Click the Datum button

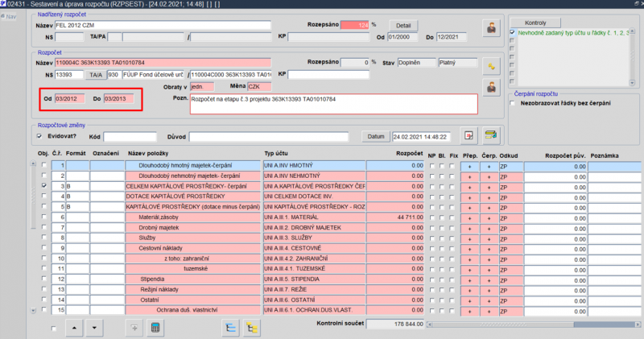375,136
